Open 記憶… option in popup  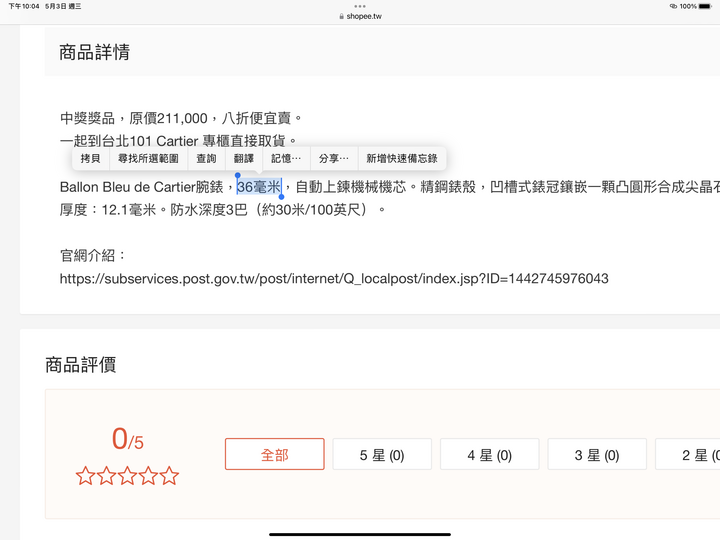pos(286,158)
